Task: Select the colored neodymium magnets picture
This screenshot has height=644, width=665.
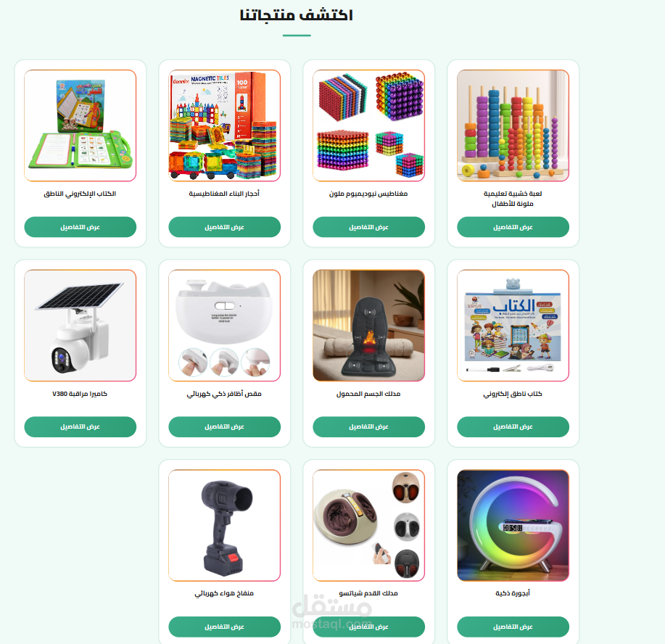Action: click(368, 125)
